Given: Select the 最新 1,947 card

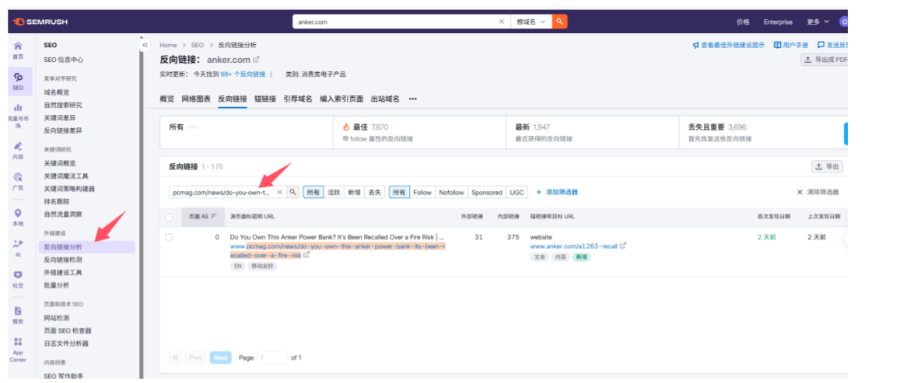Looking at the screenshot, I should (592, 132).
